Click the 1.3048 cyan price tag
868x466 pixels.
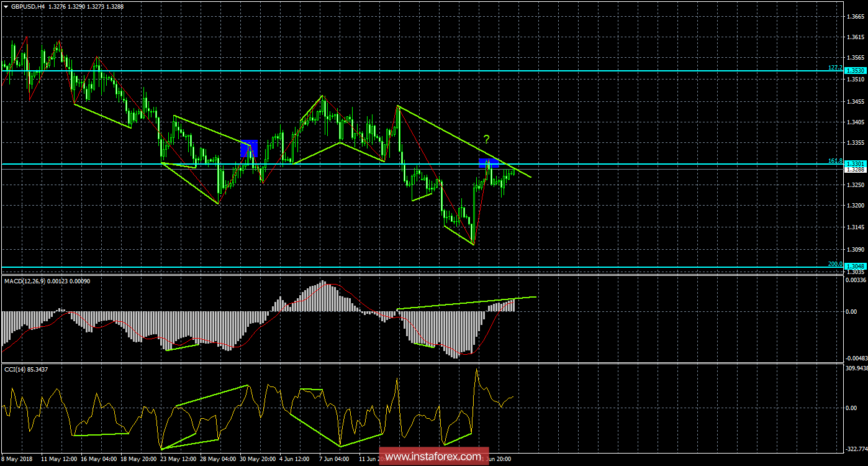coord(855,267)
